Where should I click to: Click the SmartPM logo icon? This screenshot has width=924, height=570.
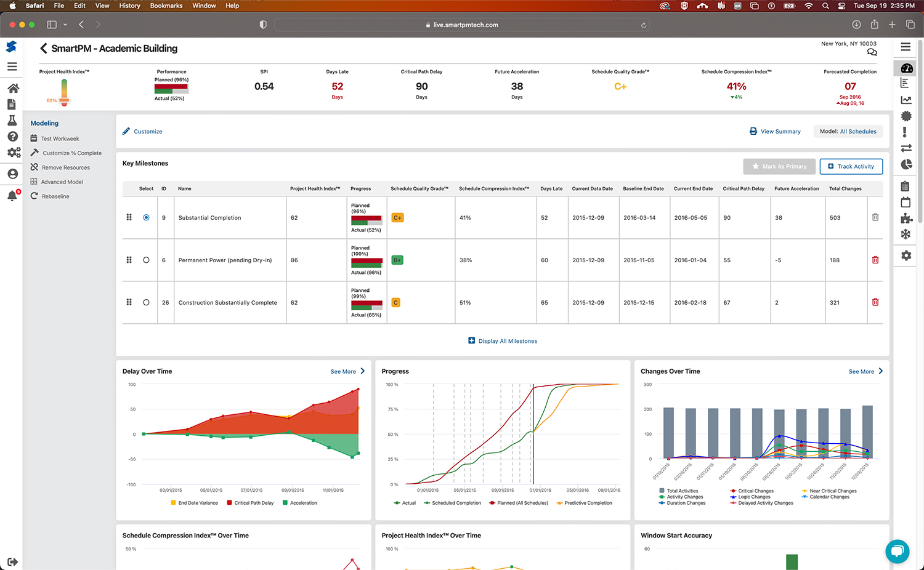[11, 47]
